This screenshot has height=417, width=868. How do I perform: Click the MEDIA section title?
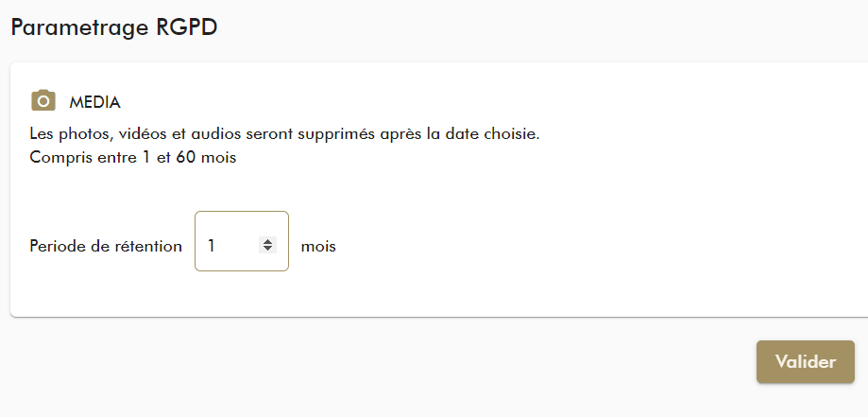[94, 102]
